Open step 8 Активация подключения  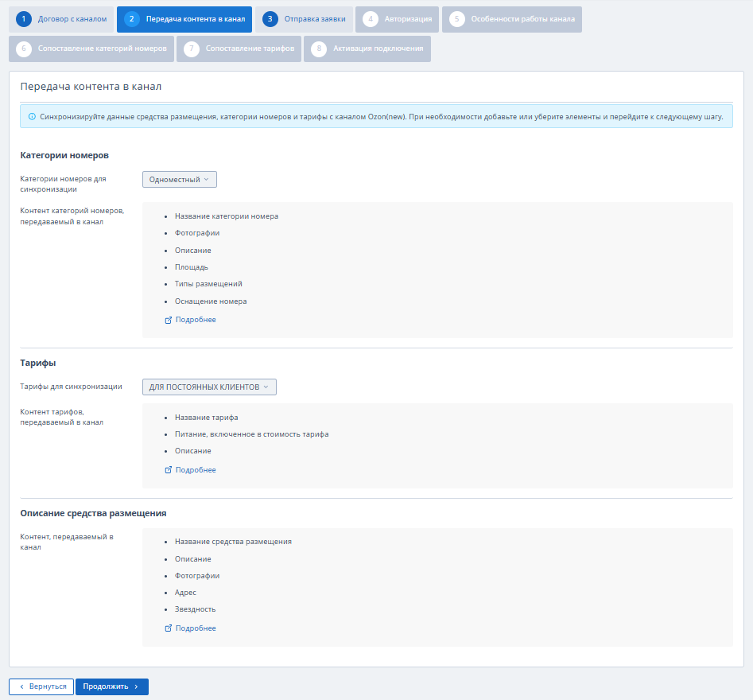click(367, 49)
